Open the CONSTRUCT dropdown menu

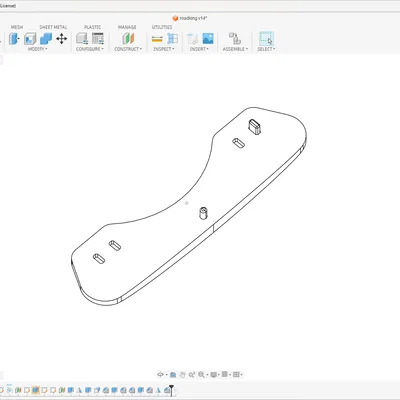[x=128, y=49]
